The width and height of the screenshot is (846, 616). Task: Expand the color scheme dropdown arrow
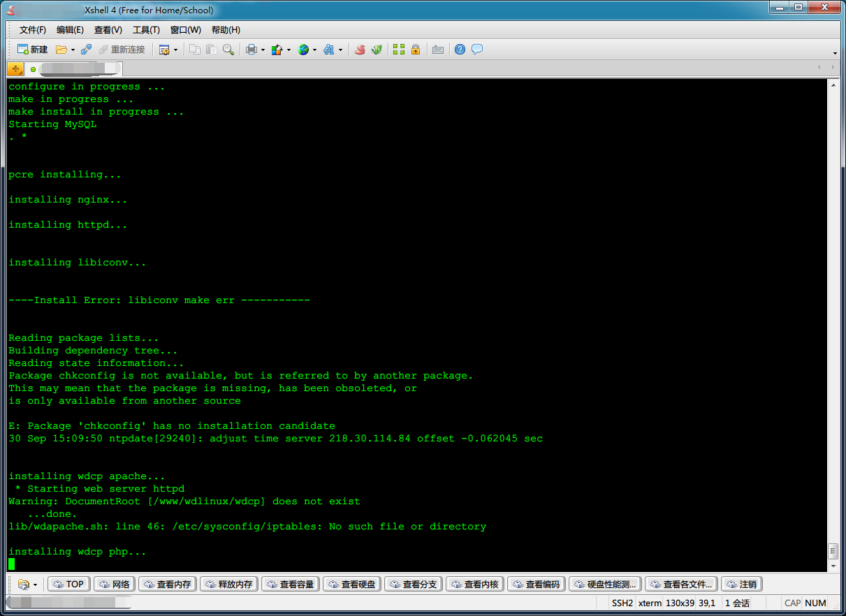[x=289, y=50]
